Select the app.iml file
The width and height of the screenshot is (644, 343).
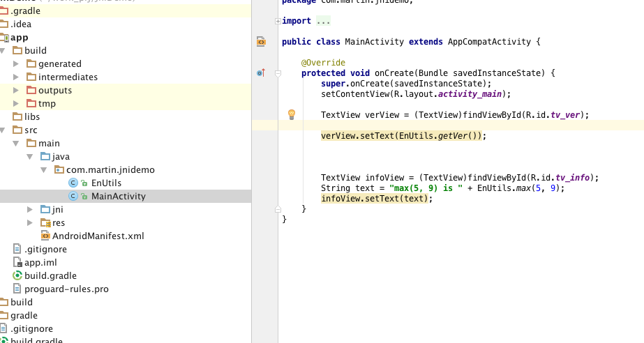click(x=40, y=262)
